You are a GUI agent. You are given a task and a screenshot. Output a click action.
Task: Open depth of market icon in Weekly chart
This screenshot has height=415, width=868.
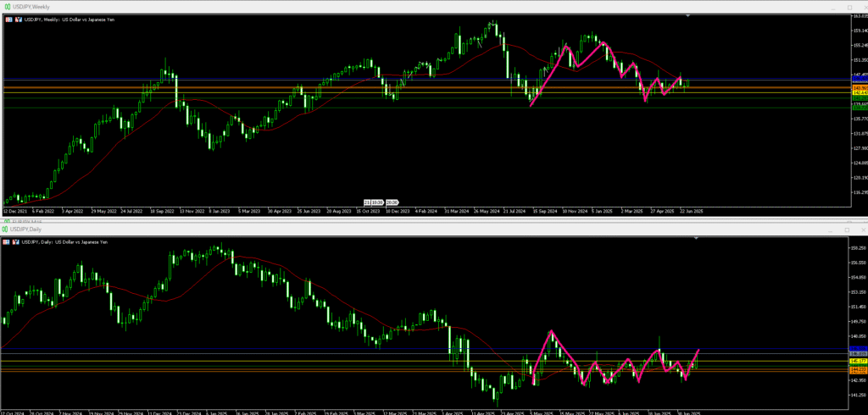[x=19, y=19]
